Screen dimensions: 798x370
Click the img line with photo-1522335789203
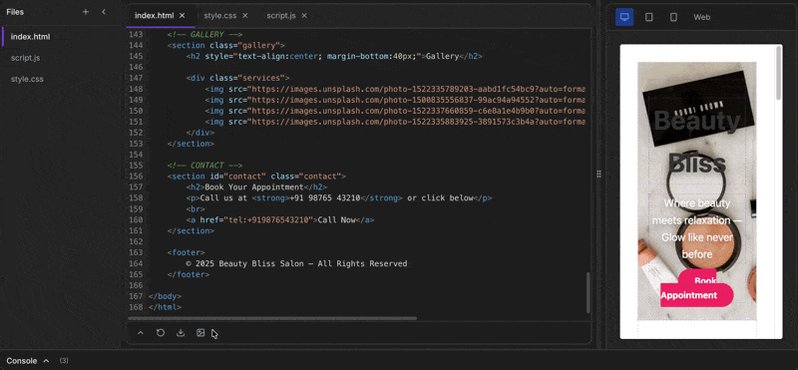click(395, 89)
